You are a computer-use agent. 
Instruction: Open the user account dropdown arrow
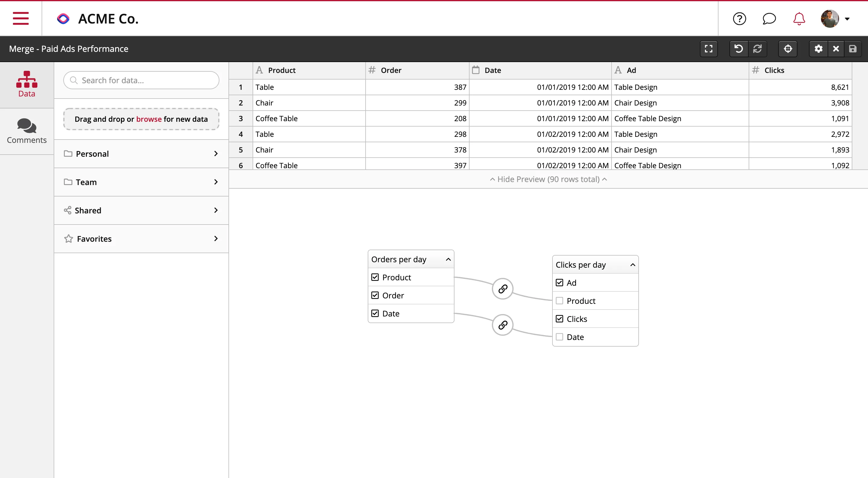click(847, 19)
